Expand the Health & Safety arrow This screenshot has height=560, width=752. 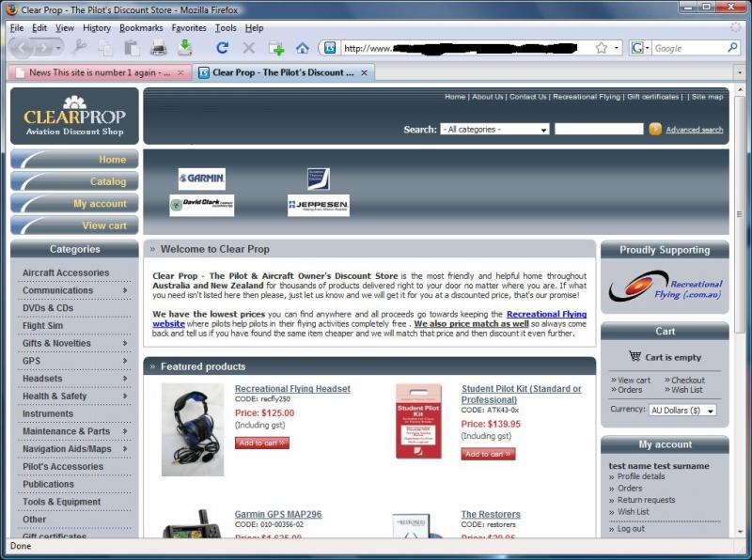pyautogui.click(x=125, y=396)
